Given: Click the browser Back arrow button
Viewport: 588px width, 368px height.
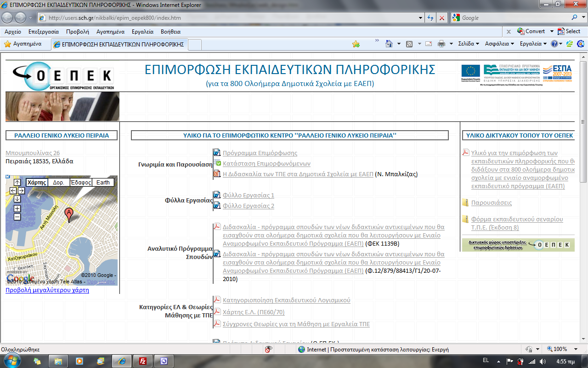Looking at the screenshot, I should (8, 17).
